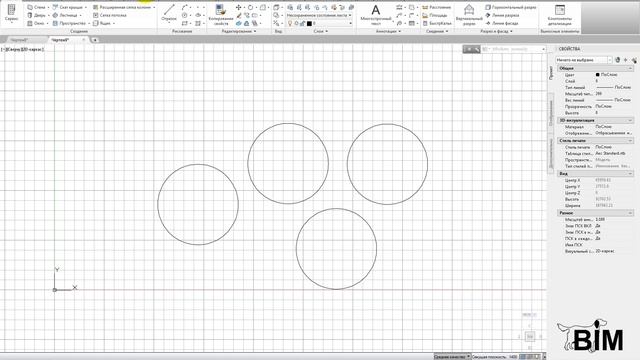Click the Вертикальный разрез section icon
The width and height of the screenshot is (640, 360).
[469, 11]
